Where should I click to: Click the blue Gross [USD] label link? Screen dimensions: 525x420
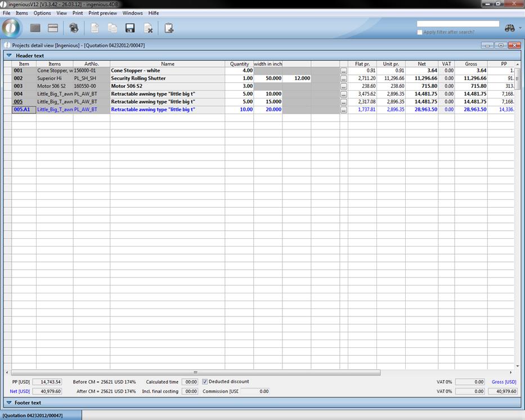pos(504,382)
